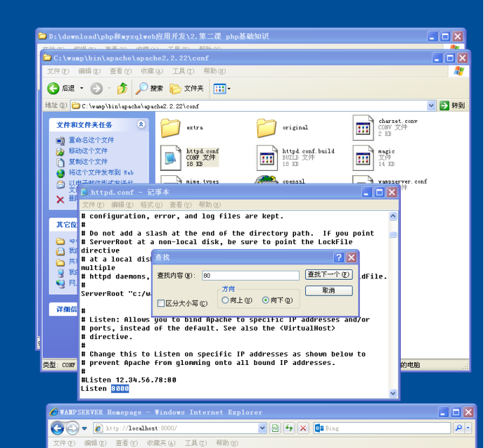Select the httpd.conf.build file icon
The height and width of the screenshot is (448, 484).
pyautogui.click(x=267, y=158)
